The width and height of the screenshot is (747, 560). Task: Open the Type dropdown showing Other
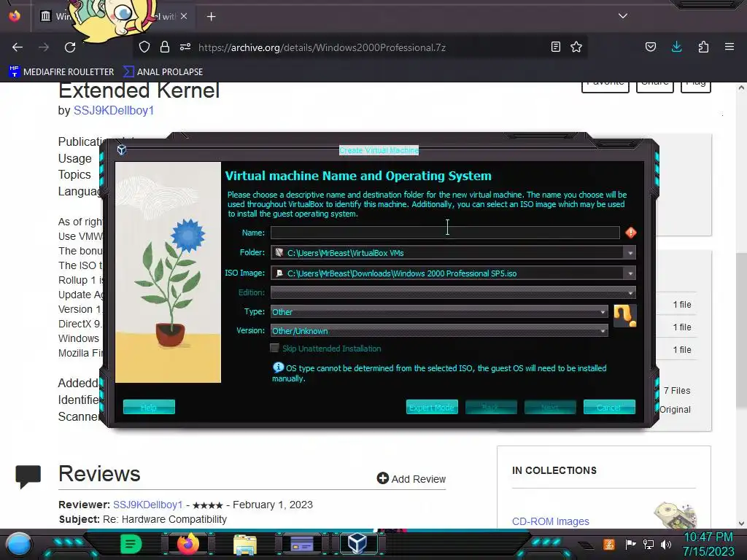tap(439, 312)
